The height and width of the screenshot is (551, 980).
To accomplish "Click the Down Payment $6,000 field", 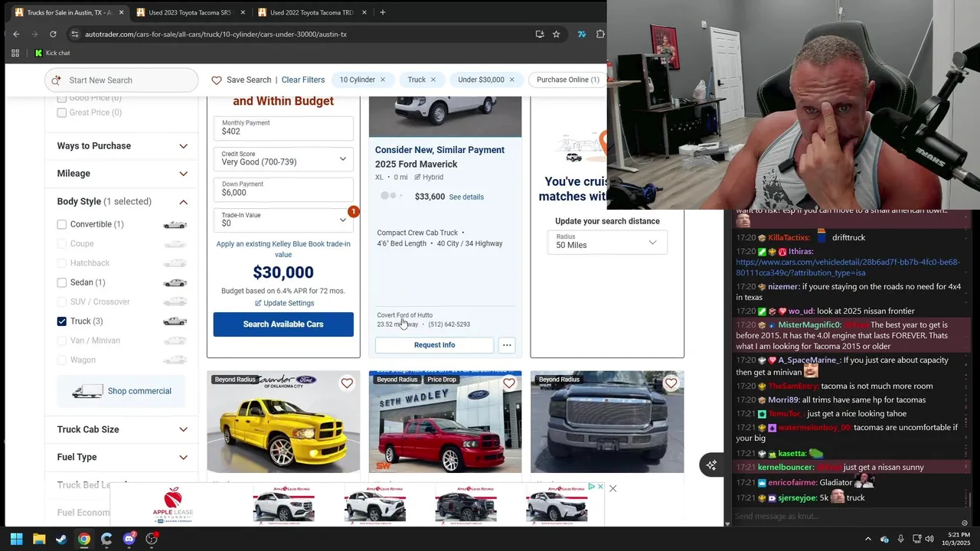I will (283, 189).
